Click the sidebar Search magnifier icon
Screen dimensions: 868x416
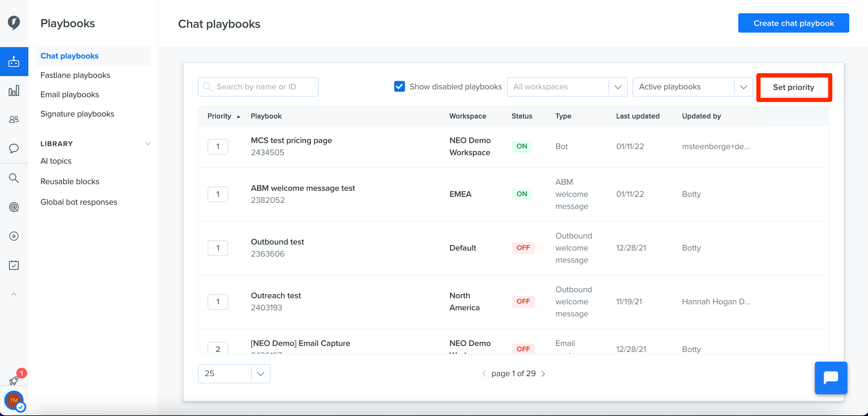click(14, 178)
